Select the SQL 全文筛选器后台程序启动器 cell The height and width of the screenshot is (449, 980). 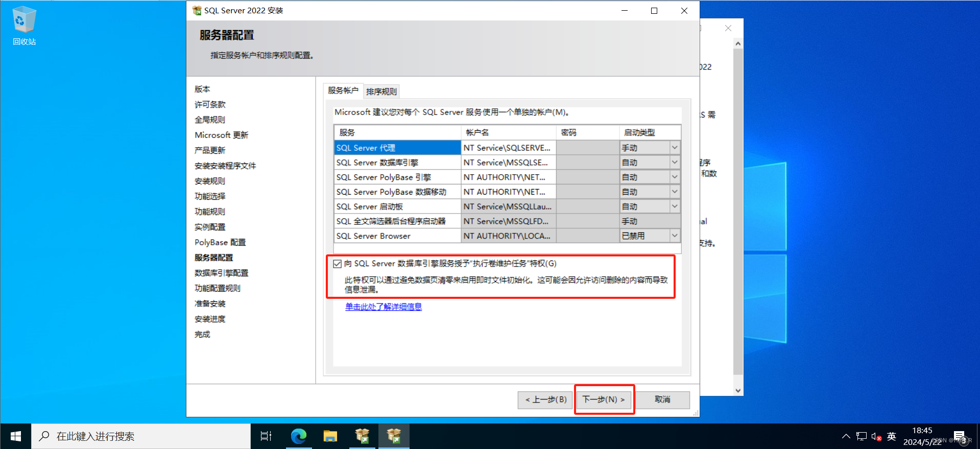[398, 221]
